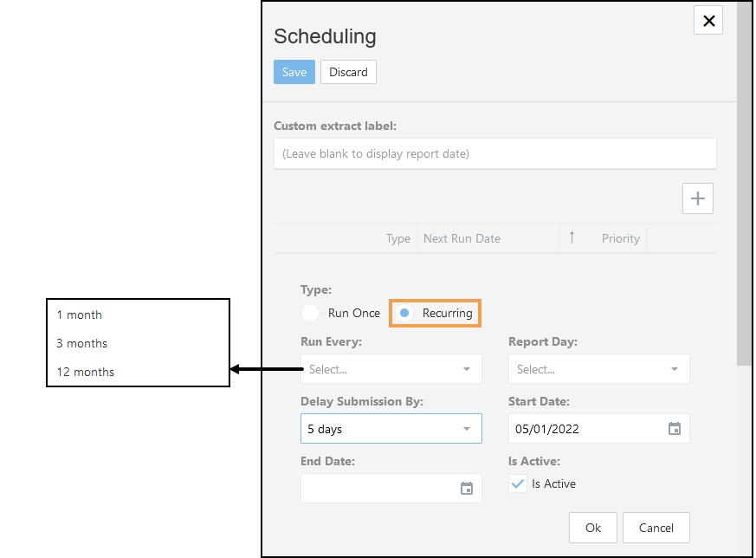
Task: Pick the 12 months option
Action: (86, 372)
